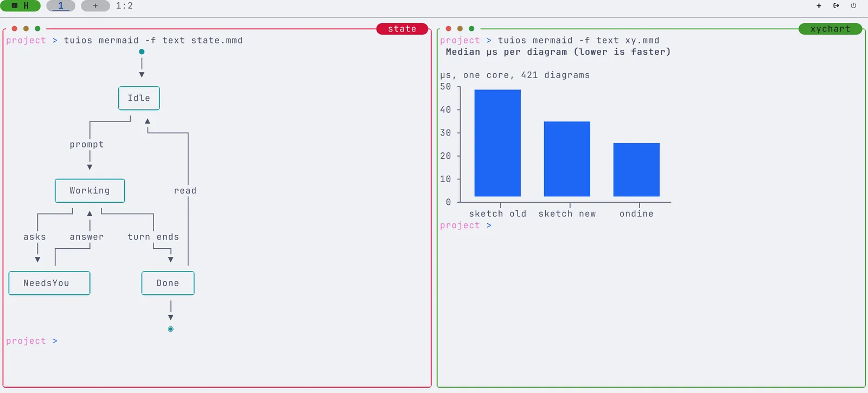Image resolution: width=868 pixels, height=393 pixels.
Task: Click the Working state node
Action: point(90,191)
